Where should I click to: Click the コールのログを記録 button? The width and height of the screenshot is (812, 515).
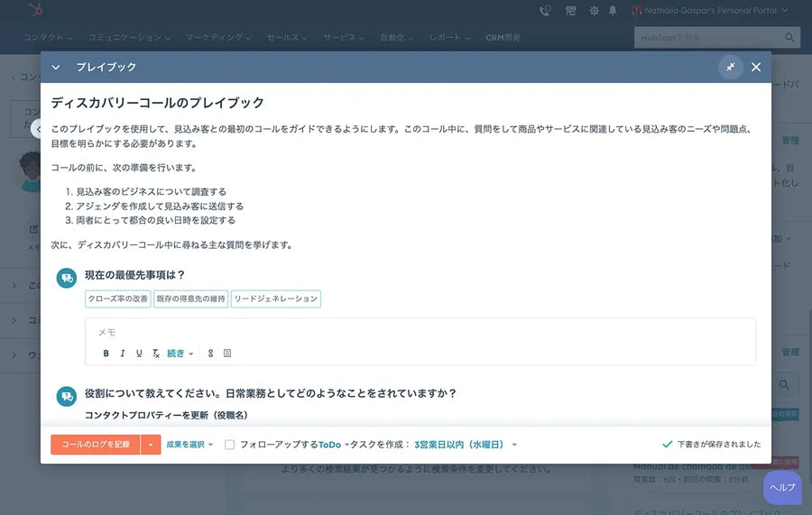coord(96,445)
